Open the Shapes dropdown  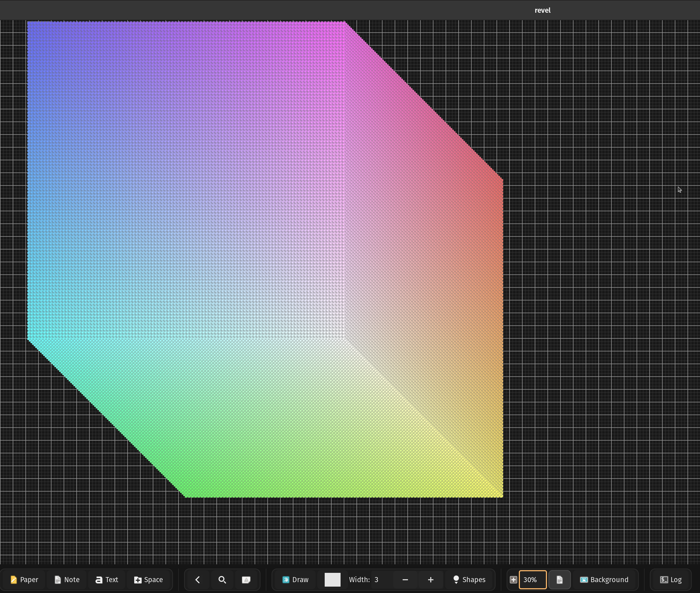coord(469,579)
